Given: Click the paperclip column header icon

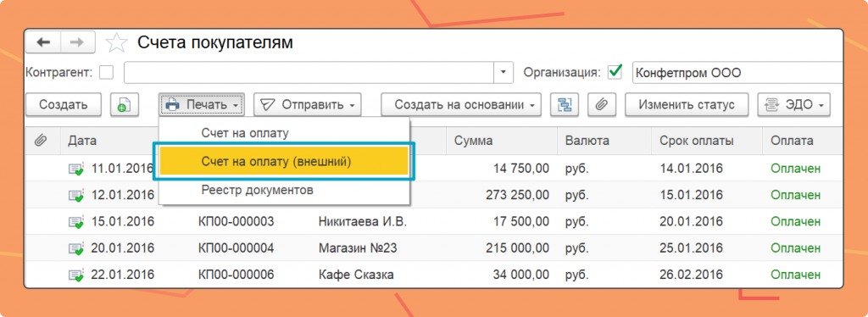Looking at the screenshot, I should 40,141.
